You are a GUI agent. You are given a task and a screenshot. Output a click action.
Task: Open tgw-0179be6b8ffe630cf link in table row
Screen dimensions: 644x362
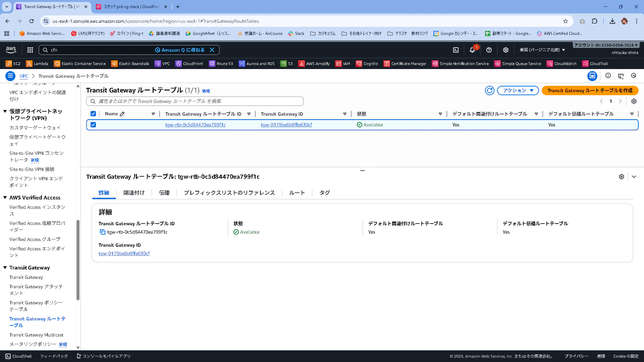(286, 125)
